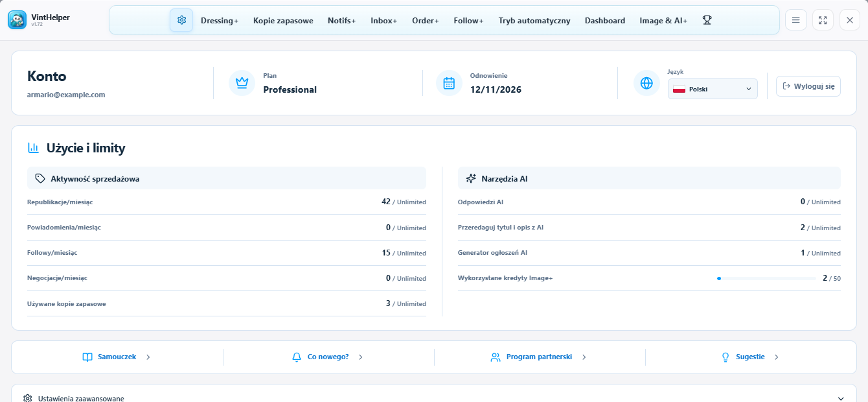Click the crown Plan icon
Viewport: 868px width, 402px height.
coord(242,83)
